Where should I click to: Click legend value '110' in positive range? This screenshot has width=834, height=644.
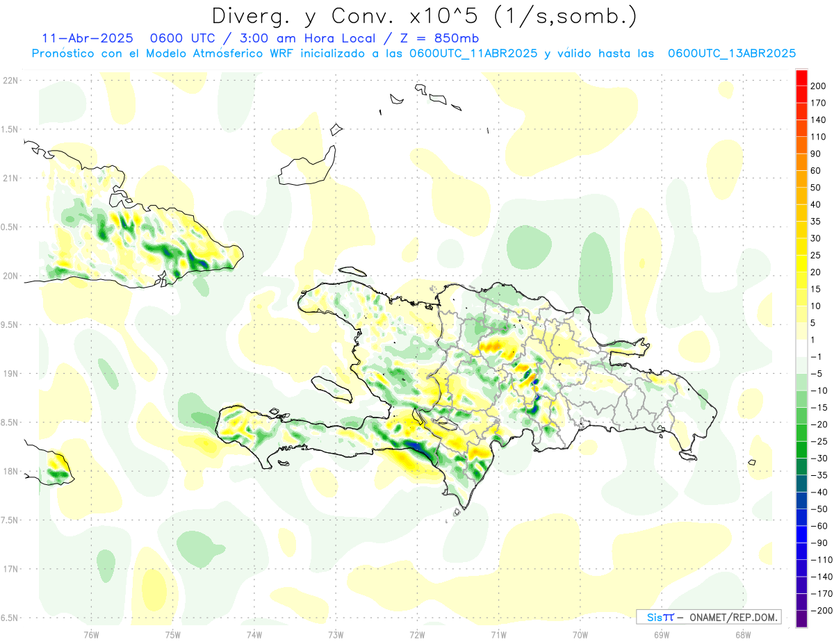coord(819,137)
